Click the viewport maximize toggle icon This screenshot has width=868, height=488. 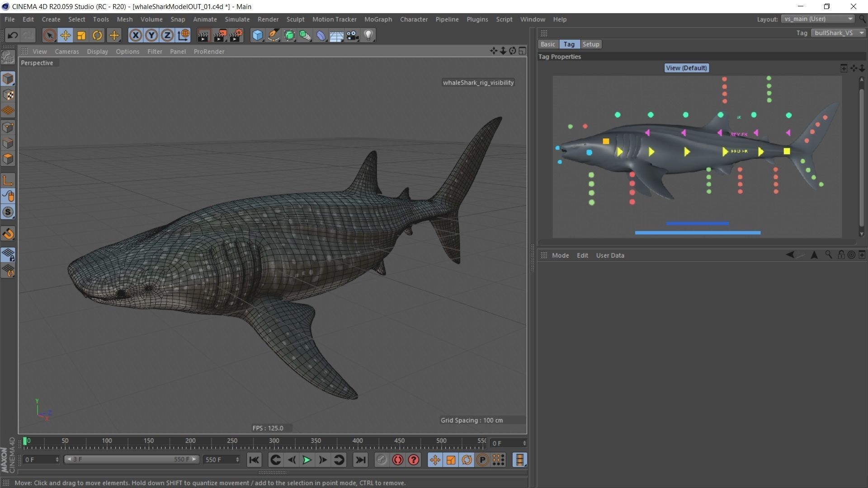pyautogui.click(x=522, y=51)
